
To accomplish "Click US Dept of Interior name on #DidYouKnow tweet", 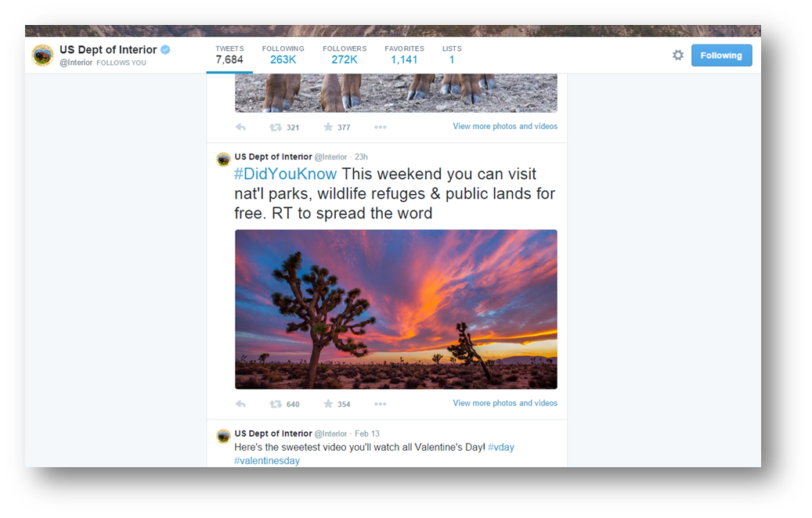I will [273, 156].
